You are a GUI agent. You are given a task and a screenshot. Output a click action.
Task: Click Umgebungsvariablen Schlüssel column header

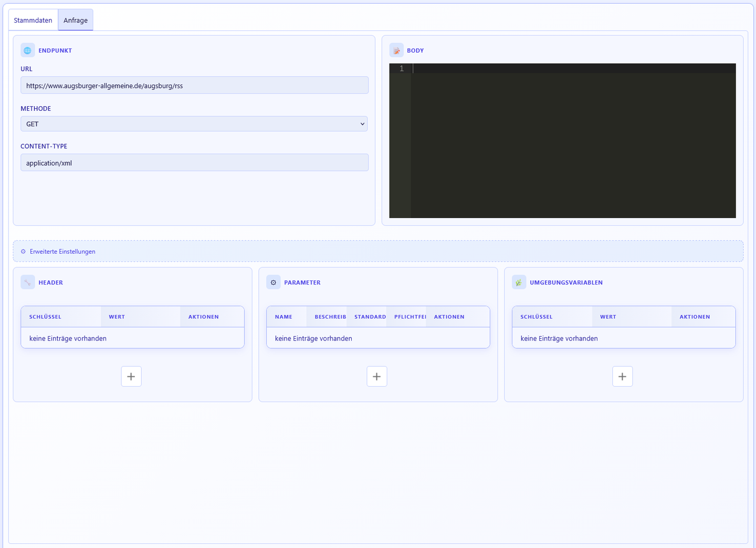pyautogui.click(x=552, y=317)
